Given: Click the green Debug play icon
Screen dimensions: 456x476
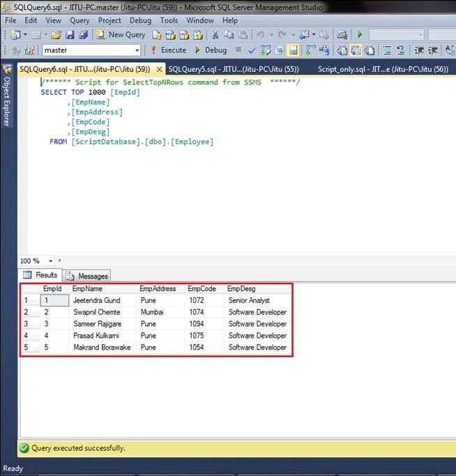Looking at the screenshot, I should (198, 50).
